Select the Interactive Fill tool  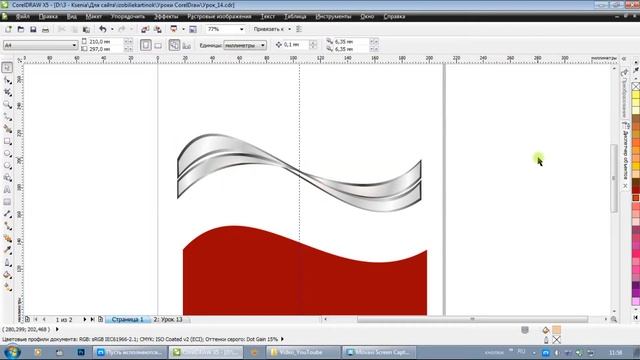7,287
